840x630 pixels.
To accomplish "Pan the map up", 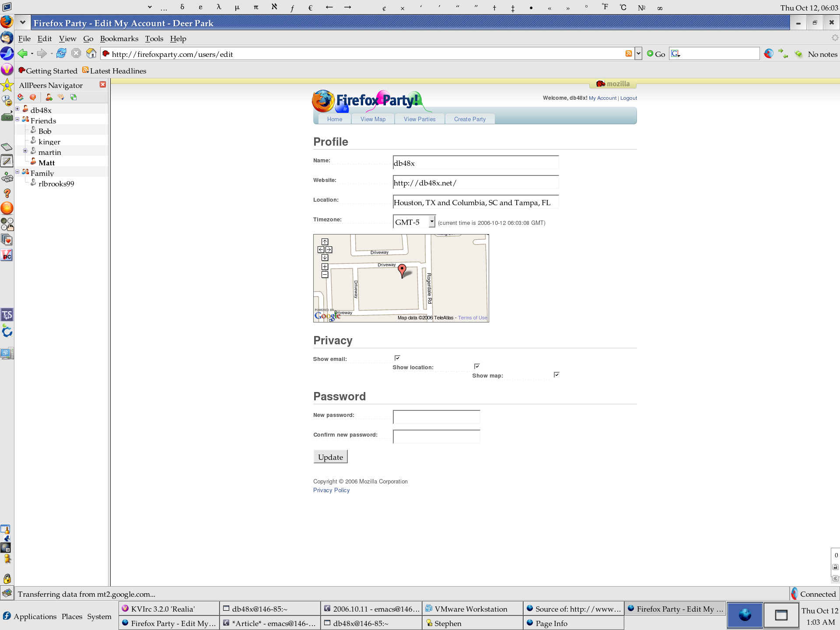I will click(325, 241).
